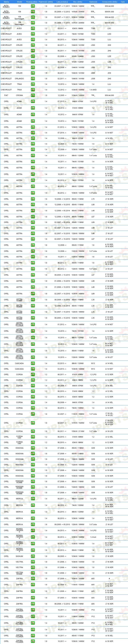Click the 1.4 AWD body cell
This screenshot has width=128, height=644.
(x=93, y=90)
